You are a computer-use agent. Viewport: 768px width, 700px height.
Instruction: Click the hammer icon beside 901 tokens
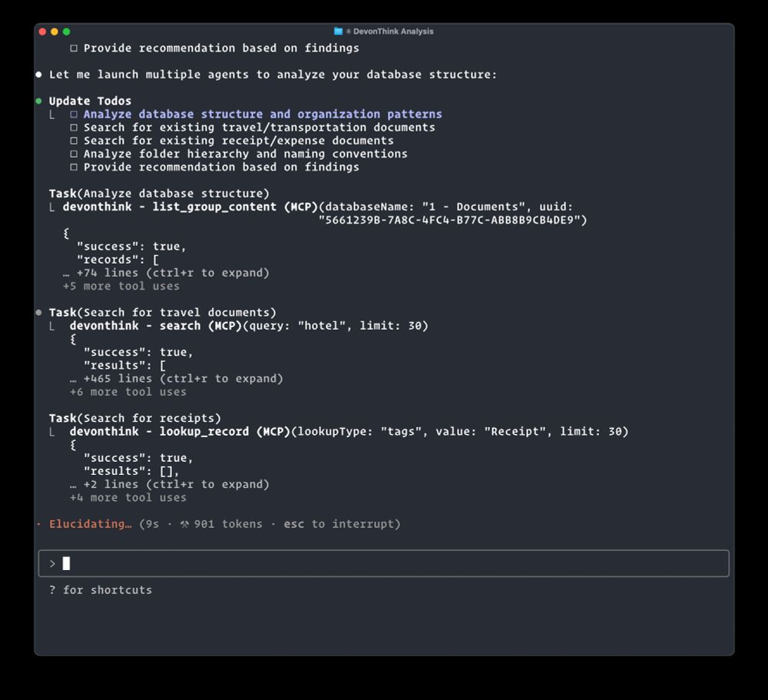(184, 524)
